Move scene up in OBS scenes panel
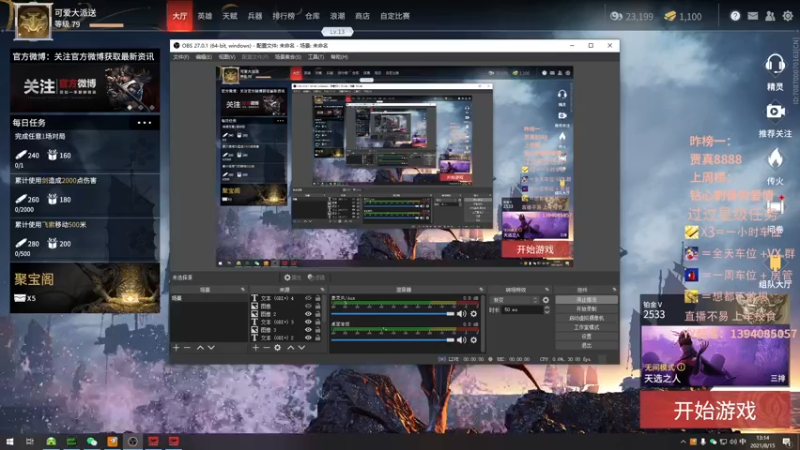The image size is (800, 450). [x=200, y=347]
